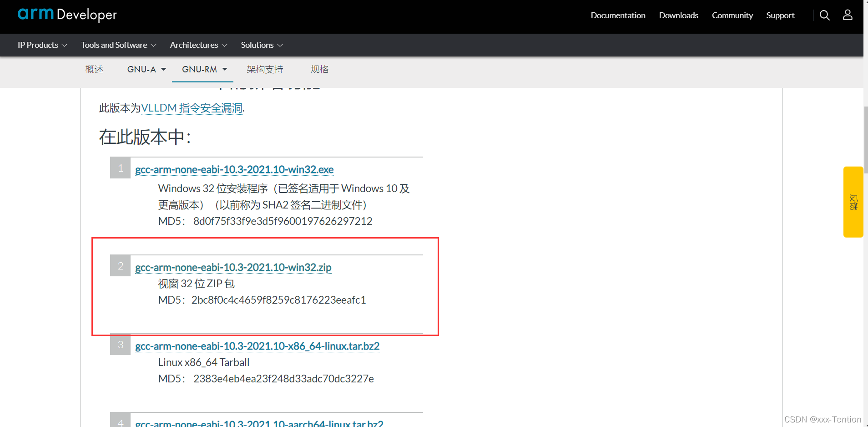Download the aarch64-linux.tar.bz2 package
Image resolution: width=868 pixels, height=427 pixels.
(x=259, y=423)
